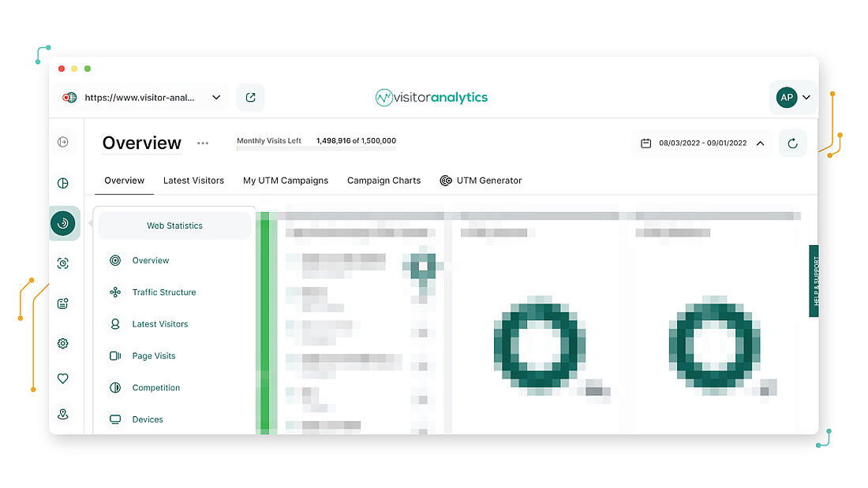Click the heart icon in sidebar
Image resolution: width=868 pixels, height=488 pixels.
[63, 378]
